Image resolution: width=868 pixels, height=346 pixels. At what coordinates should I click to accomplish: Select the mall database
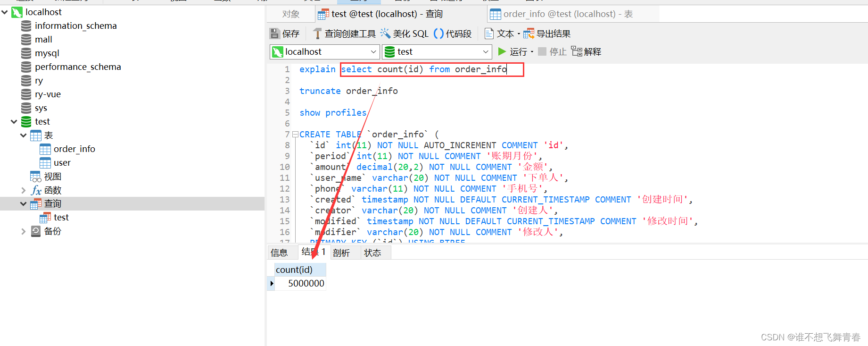click(43, 40)
